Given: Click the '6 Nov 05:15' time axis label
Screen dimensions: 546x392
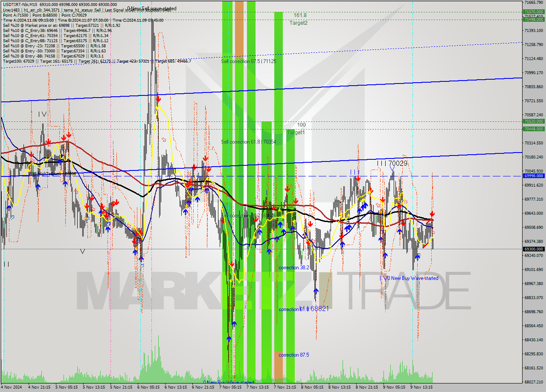Looking at the screenshot, I should pyautogui.click(x=148, y=387).
